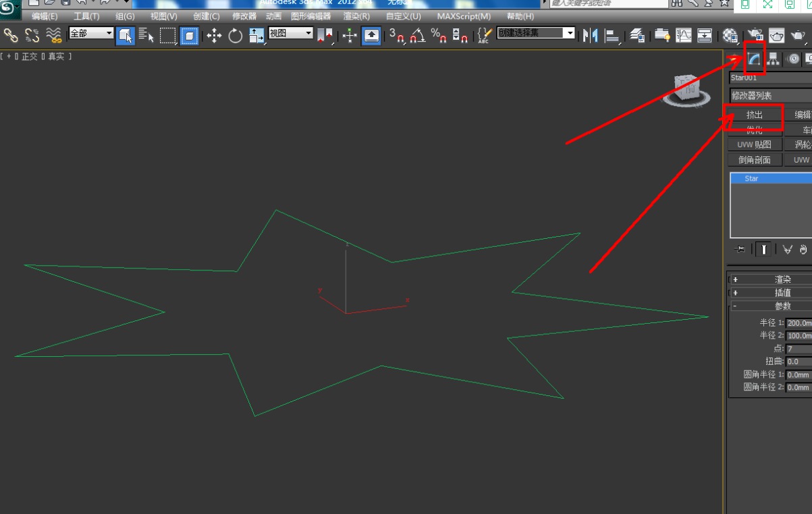The height and width of the screenshot is (514, 812).
Task: Open the 正交 viewport view menu
Action: [29, 57]
